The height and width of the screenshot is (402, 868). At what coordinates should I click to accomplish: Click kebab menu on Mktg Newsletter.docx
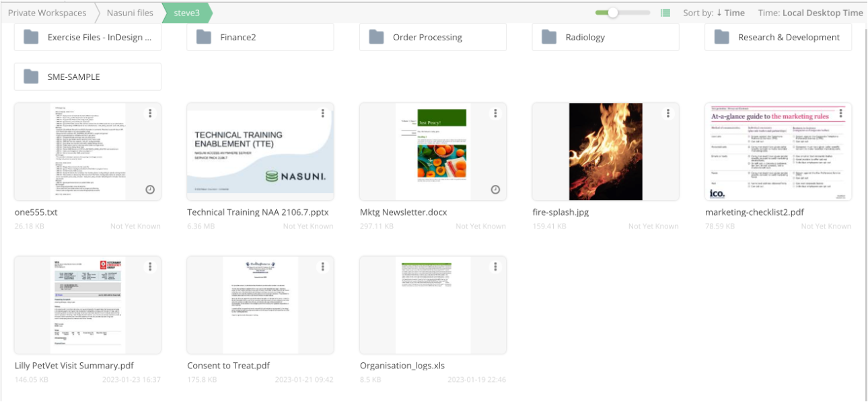[496, 113]
